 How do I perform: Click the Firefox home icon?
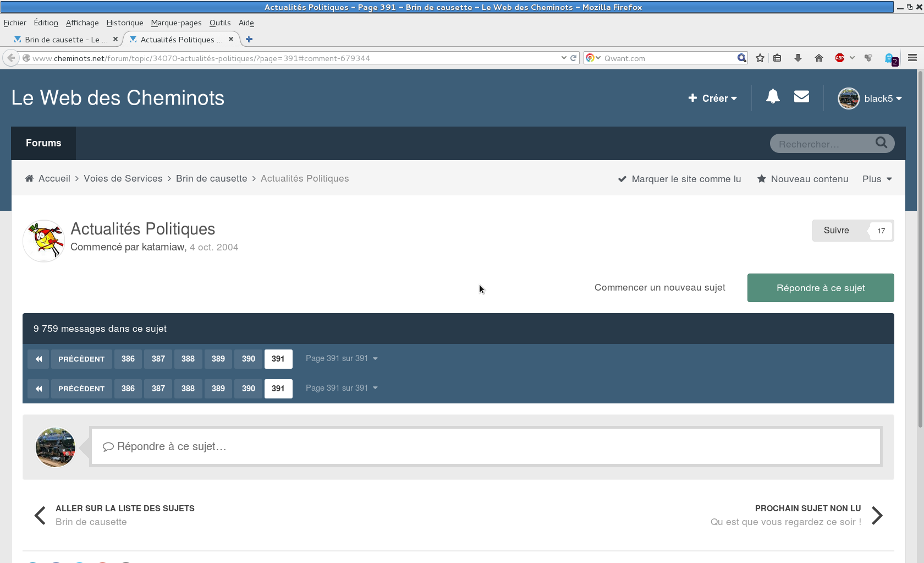(818, 58)
